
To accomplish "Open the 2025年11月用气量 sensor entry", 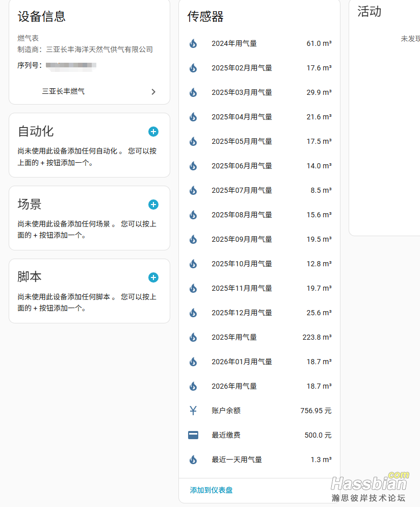I will tap(242, 288).
